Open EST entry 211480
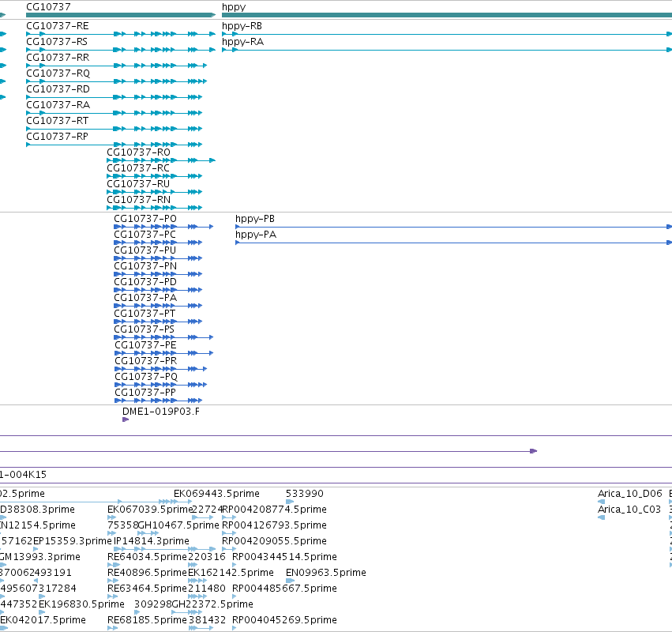672x632 pixels. 207,589
